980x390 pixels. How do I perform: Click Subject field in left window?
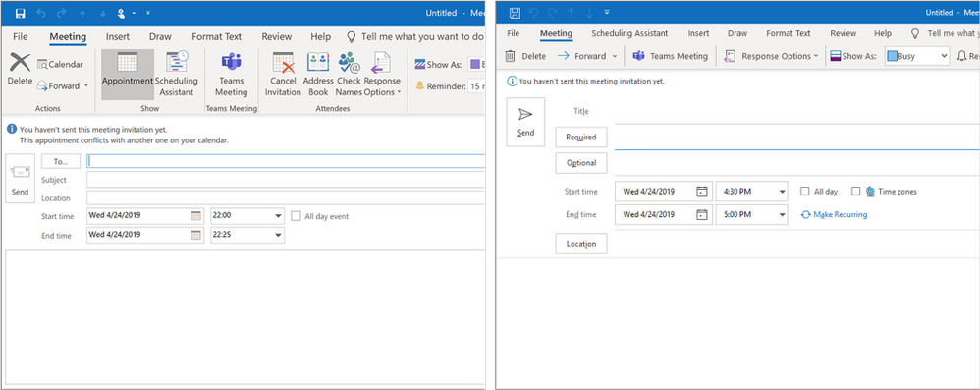[x=286, y=180]
